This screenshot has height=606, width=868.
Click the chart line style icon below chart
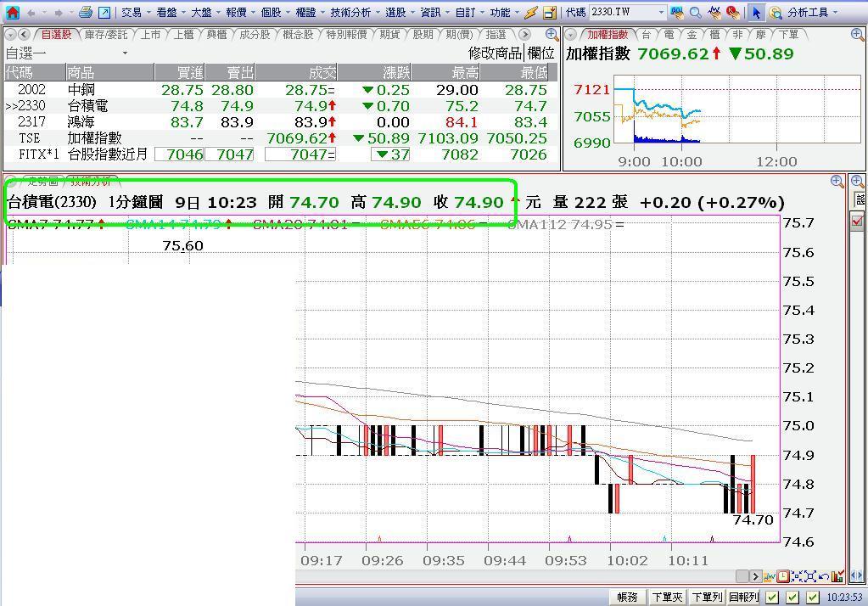(x=770, y=576)
